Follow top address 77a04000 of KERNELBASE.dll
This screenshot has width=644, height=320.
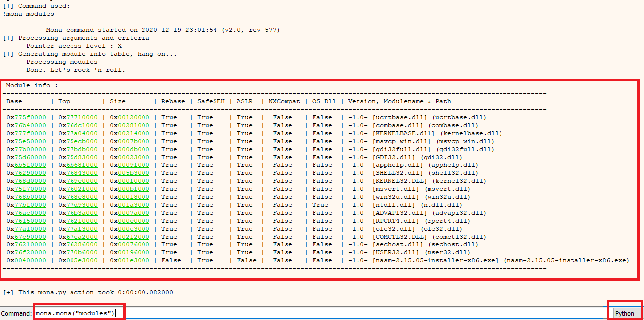pos(82,133)
